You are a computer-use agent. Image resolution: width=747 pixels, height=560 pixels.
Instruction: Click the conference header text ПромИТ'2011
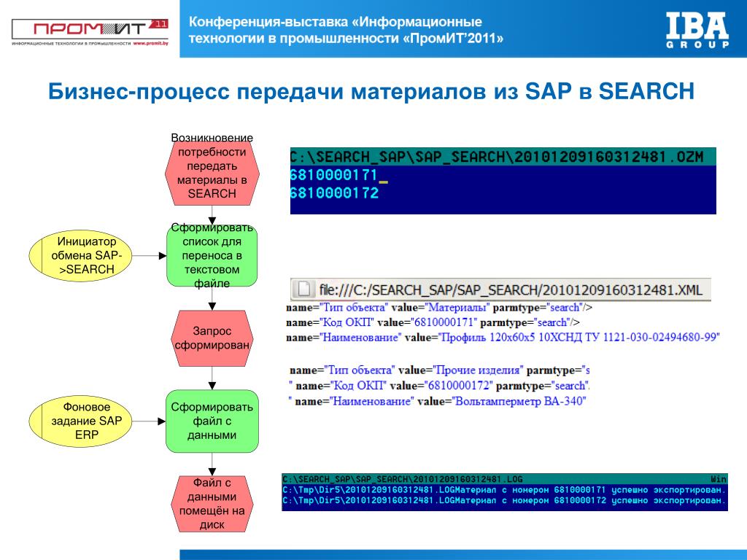coord(346,29)
